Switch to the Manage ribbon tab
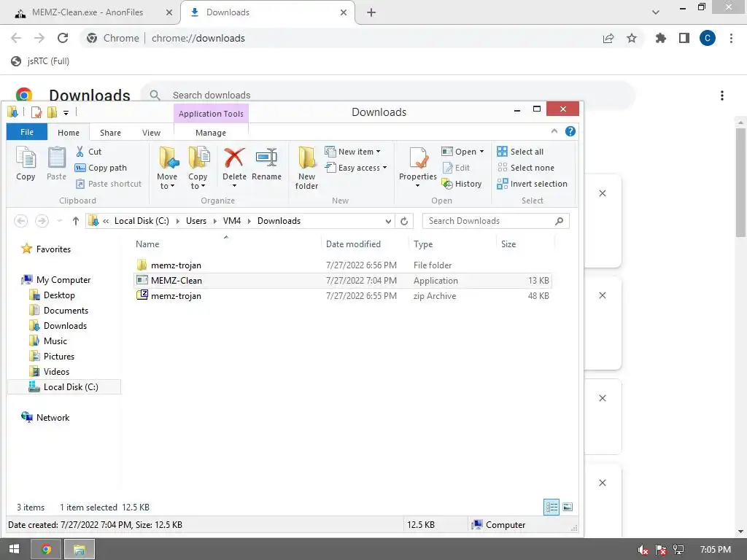Viewport: 747px width, 560px height. point(211,133)
